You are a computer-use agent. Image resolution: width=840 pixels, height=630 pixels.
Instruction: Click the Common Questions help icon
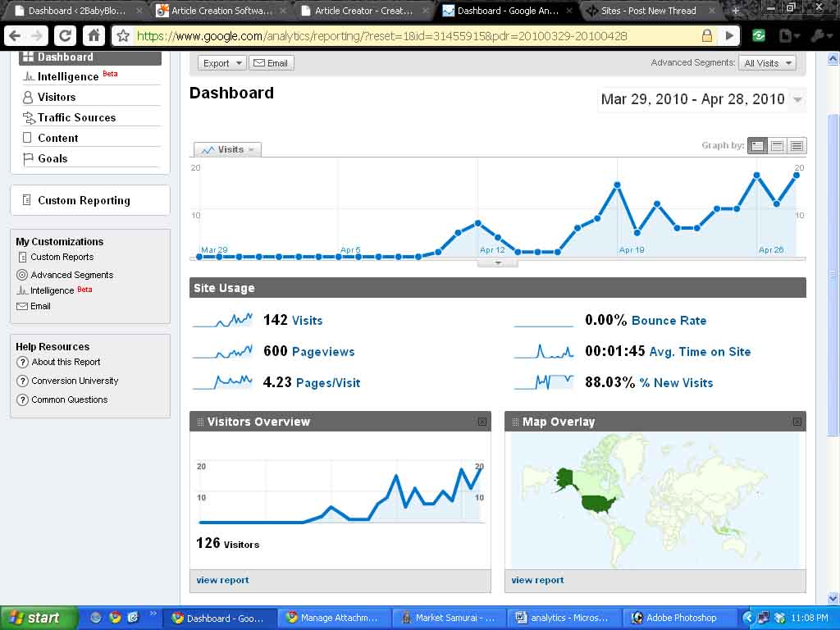(x=22, y=399)
